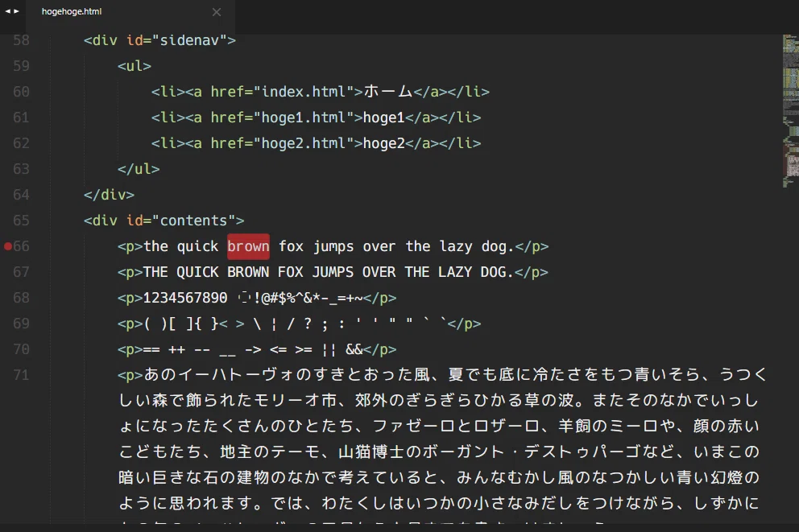Click the word "fox" on line 66
The height and width of the screenshot is (532, 799).
(x=291, y=246)
